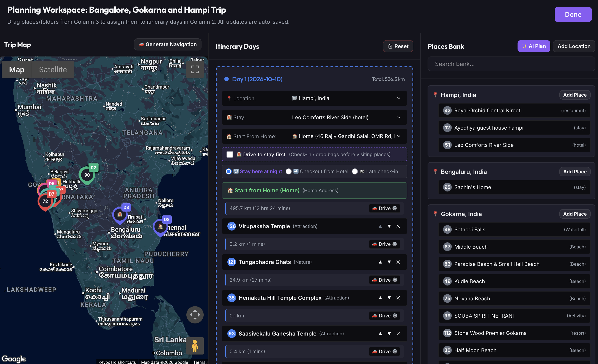Open Street View pegman on the map
The width and height of the screenshot is (598, 364).
click(195, 345)
